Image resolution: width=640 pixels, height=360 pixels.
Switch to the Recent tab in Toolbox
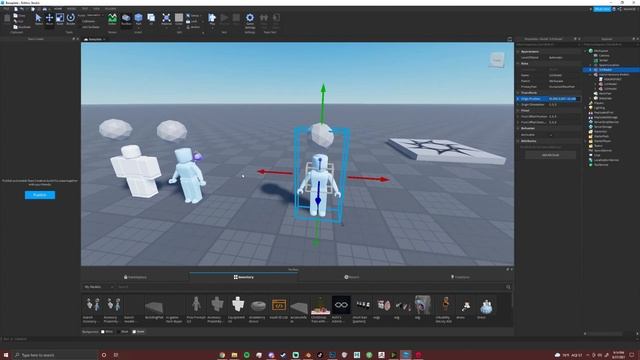352,277
